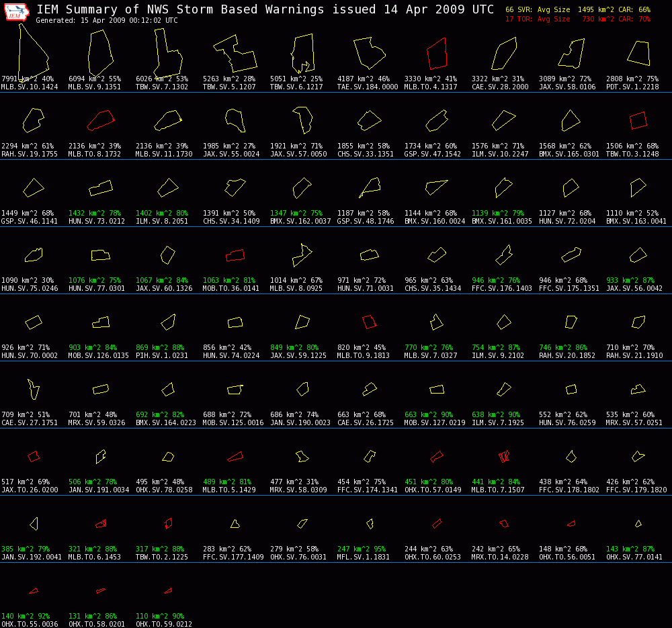Click the JAX.SV.57.0050 warning polygon

click(x=302, y=120)
